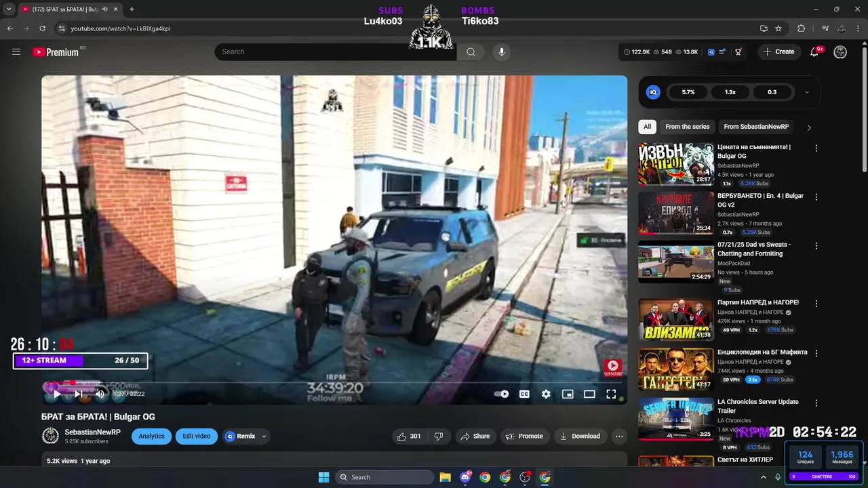Open the YouTube hamburger guide menu
868x488 pixels.
click(x=16, y=52)
